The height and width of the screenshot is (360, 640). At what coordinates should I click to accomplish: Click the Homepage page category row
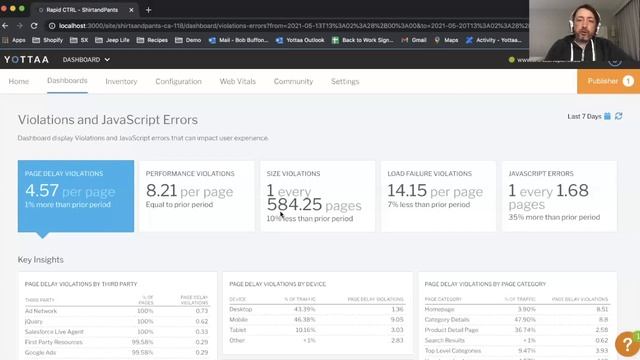(517, 309)
